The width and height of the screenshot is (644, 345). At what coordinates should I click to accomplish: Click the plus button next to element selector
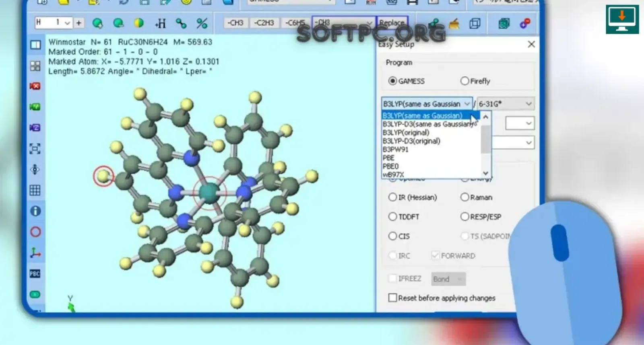(x=79, y=23)
